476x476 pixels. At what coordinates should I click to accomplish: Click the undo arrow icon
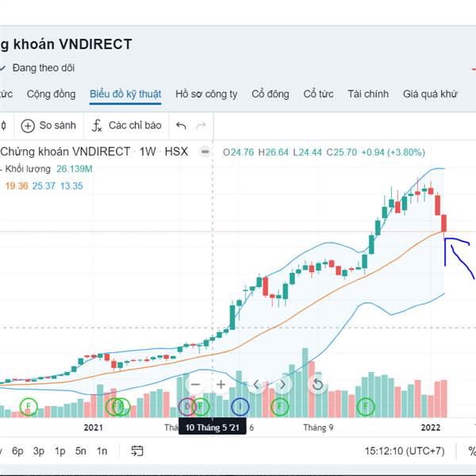click(181, 125)
